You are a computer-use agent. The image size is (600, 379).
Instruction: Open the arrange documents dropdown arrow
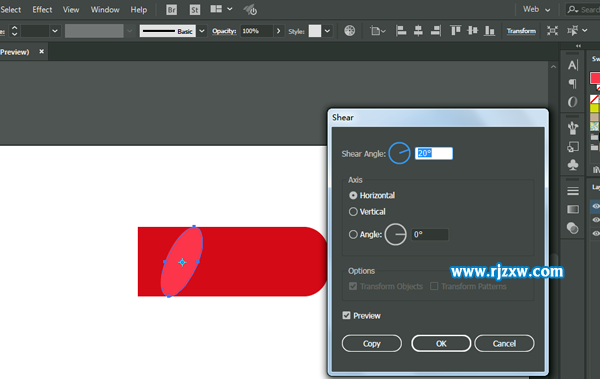tap(230, 9)
